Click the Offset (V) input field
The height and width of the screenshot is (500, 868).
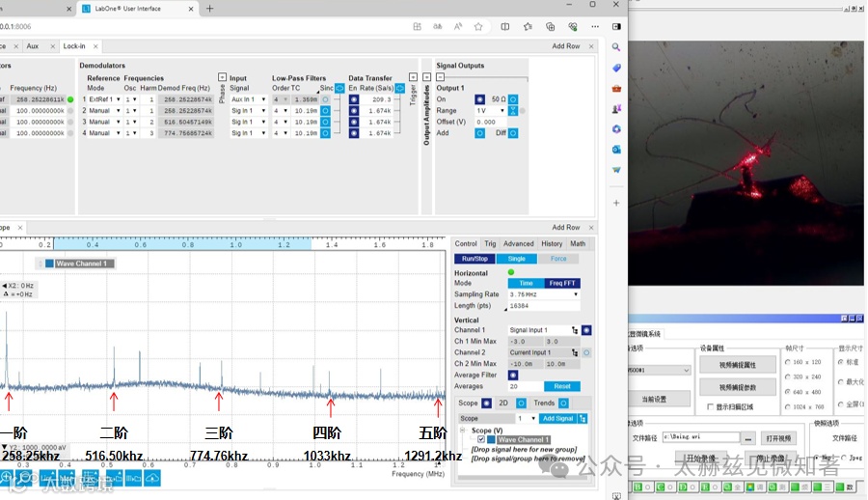[490, 122]
